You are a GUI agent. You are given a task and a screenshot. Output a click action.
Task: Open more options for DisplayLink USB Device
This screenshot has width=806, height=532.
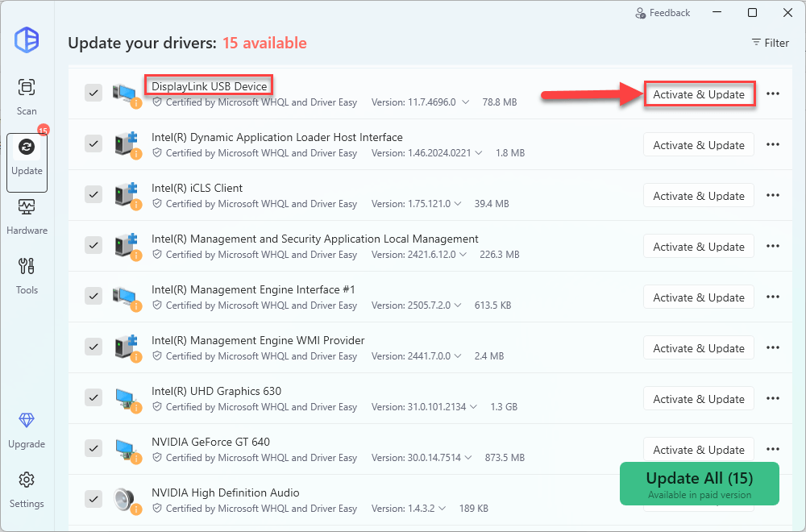tap(773, 94)
